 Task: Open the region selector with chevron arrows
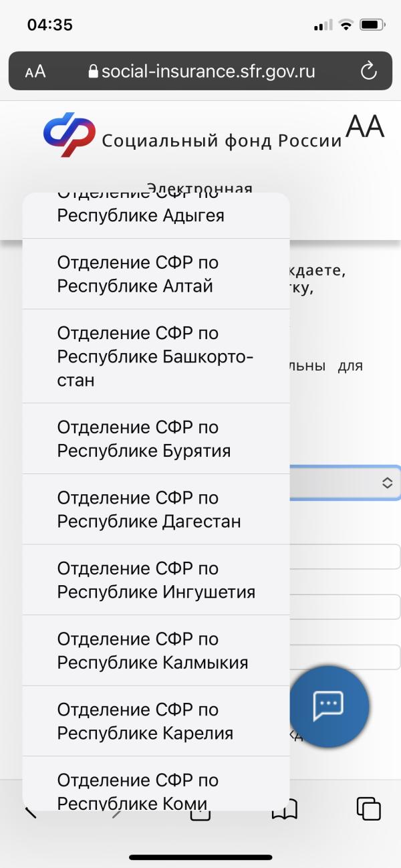click(389, 481)
